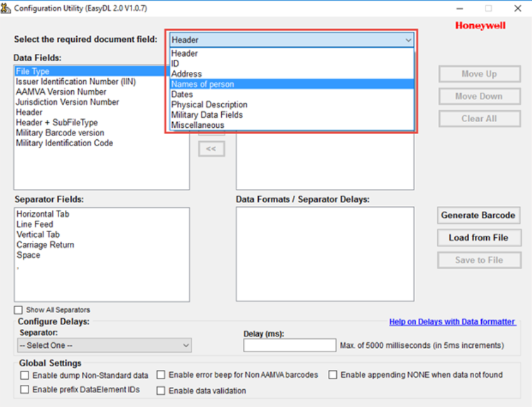Close the Configuration Utility window
Image resolution: width=532 pixels, height=407 pixels.
click(518, 8)
